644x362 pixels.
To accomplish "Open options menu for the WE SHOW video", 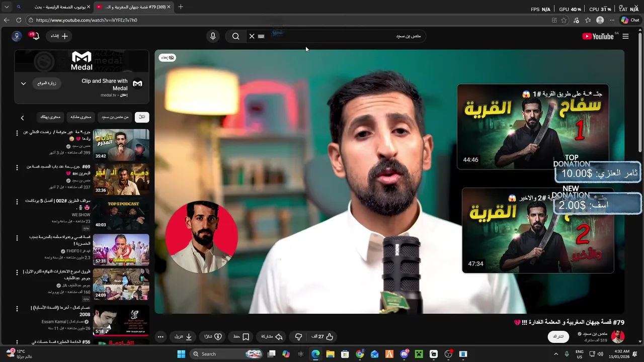I will [x=17, y=202].
